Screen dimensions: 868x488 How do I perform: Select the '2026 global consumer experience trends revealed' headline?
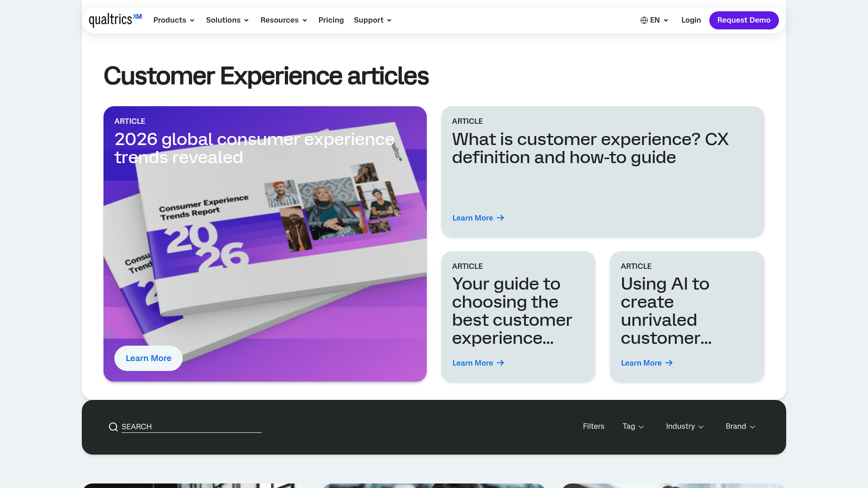(x=255, y=148)
